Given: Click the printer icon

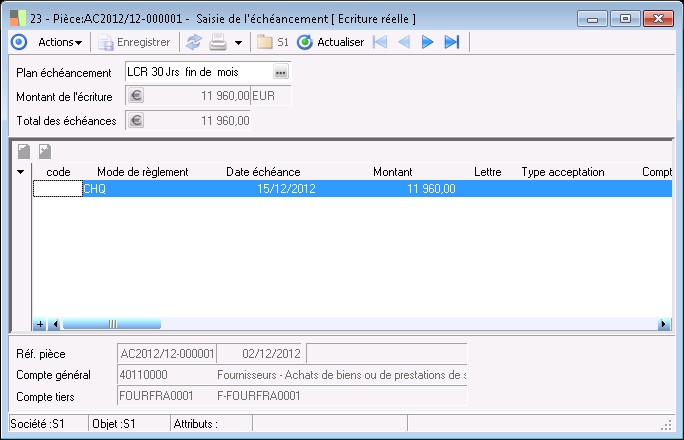Looking at the screenshot, I should (218, 42).
